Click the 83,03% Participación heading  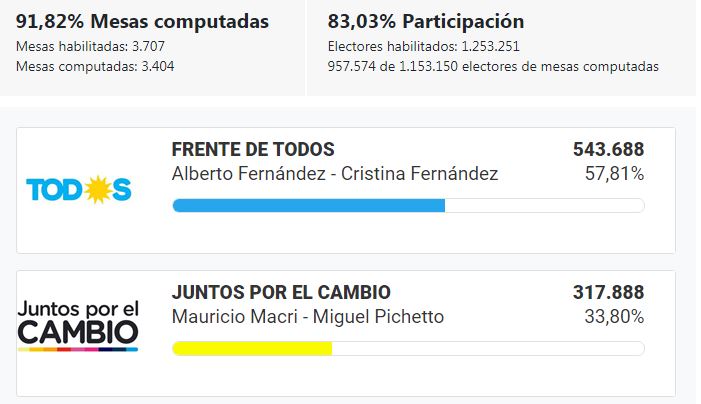coord(426,21)
